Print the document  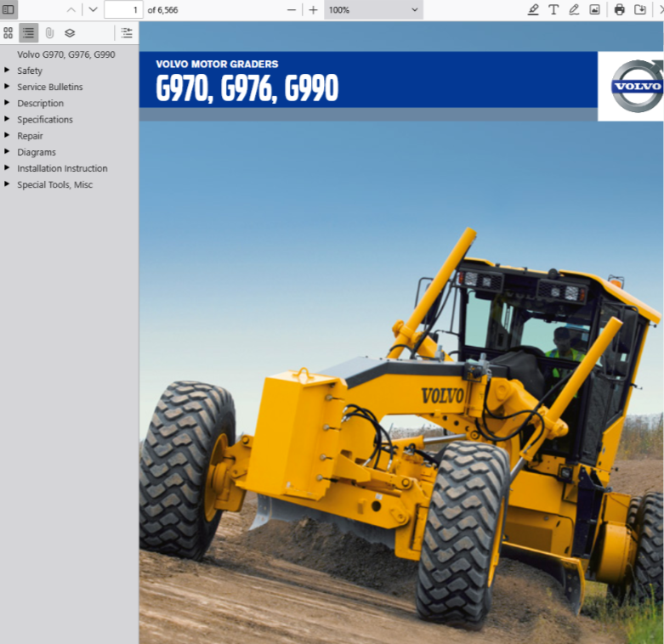[620, 9]
